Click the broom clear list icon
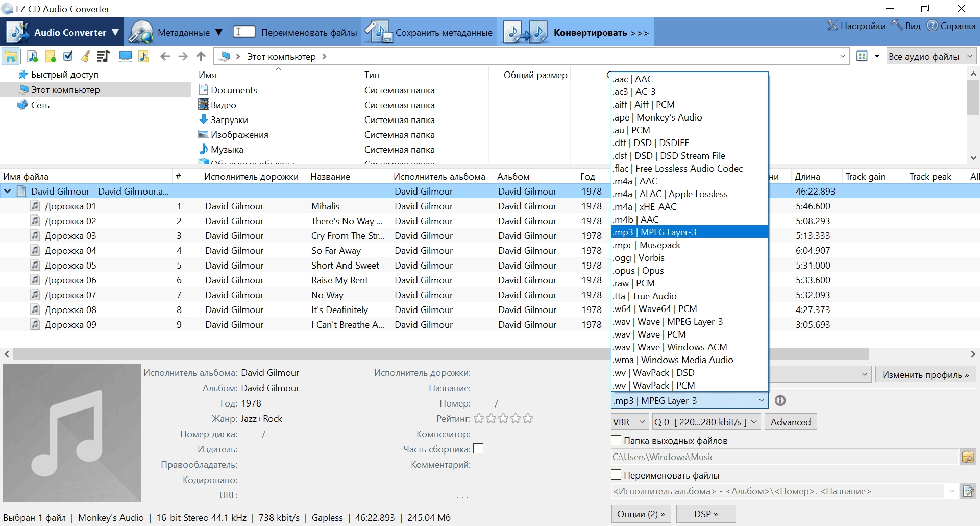The height and width of the screenshot is (526, 980). tap(85, 56)
